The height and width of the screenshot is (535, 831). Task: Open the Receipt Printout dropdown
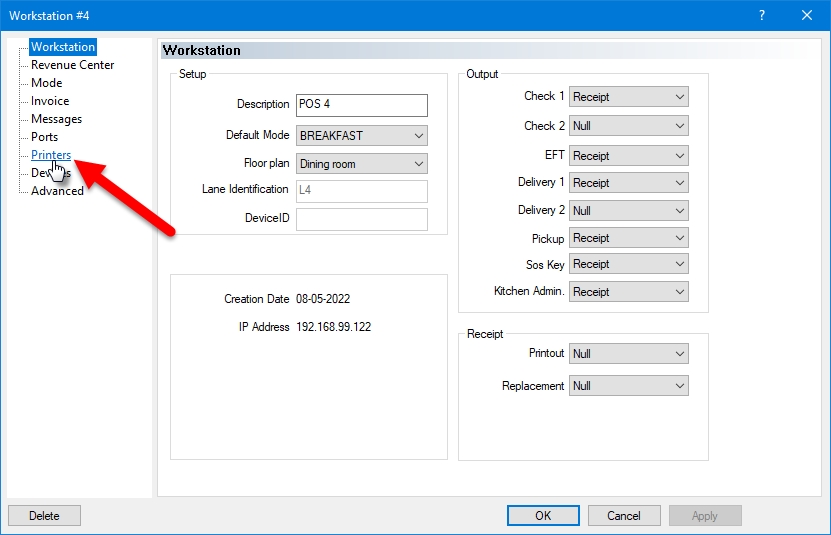(x=628, y=354)
